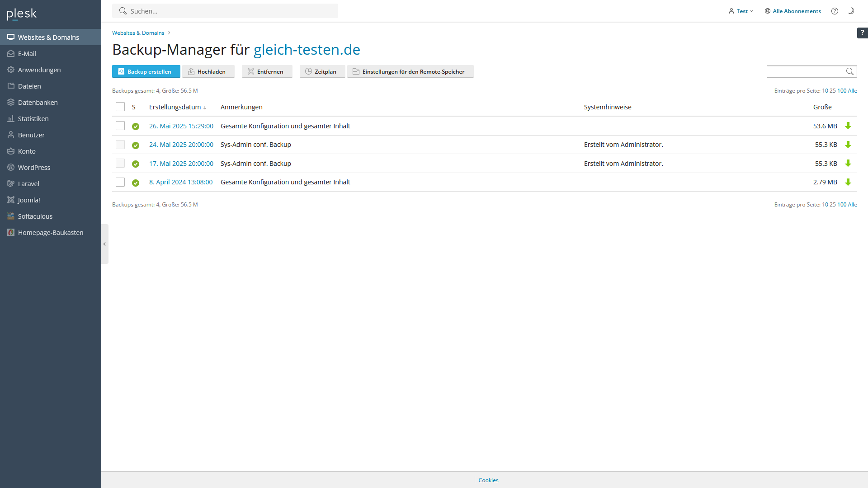This screenshot has height=488, width=868.
Task: Check the 8. April 2024 backup row
Action: 120,182
